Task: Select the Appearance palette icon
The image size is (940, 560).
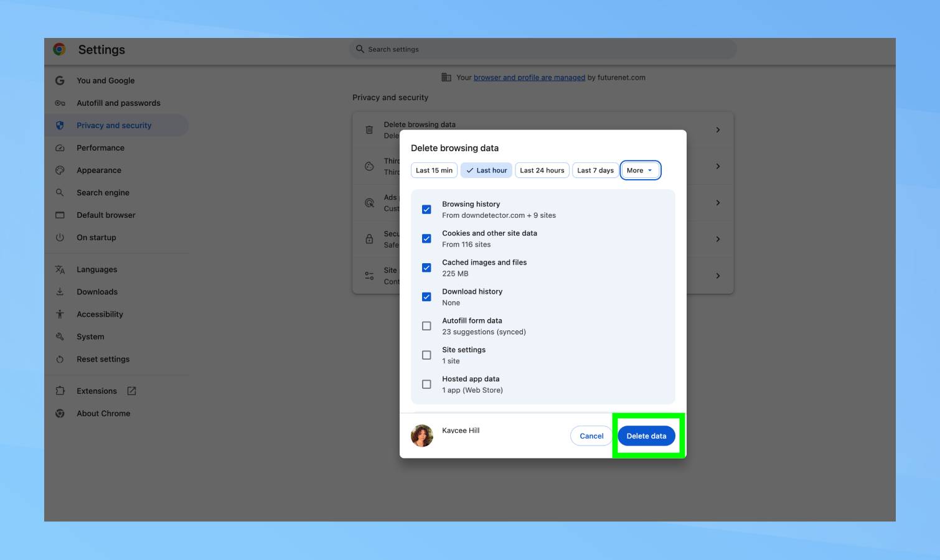Action: (x=60, y=170)
